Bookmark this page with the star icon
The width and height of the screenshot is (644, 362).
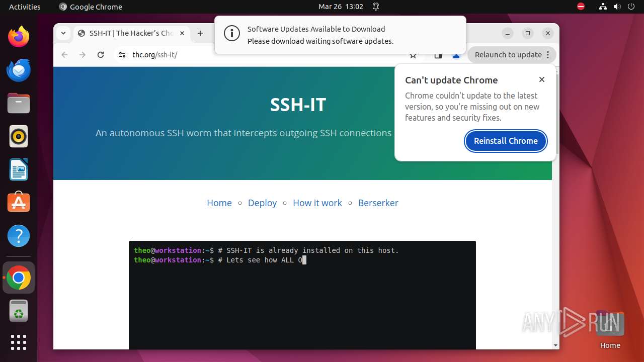click(413, 55)
